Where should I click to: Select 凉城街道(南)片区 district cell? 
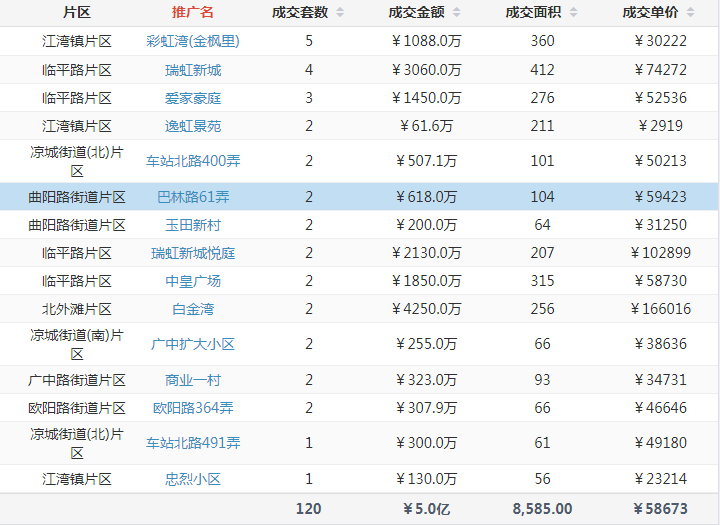(x=77, y=344)
